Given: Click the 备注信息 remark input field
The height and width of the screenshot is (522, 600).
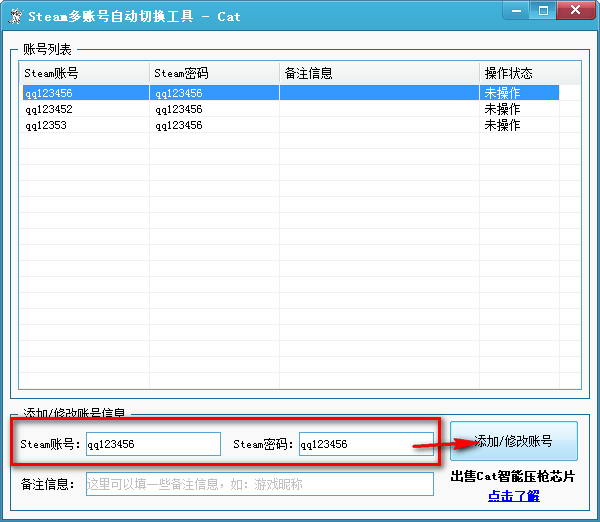Looking at the screenshot, I should tap(259, 484).
